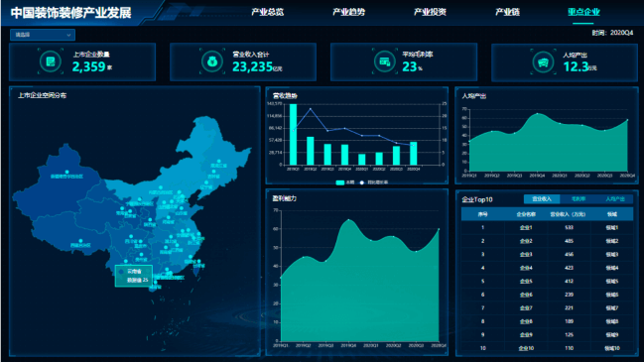This screenshot has height=362, width=644.
Task: Open the 请选择 dropdown selector
Action: point(43,35)
